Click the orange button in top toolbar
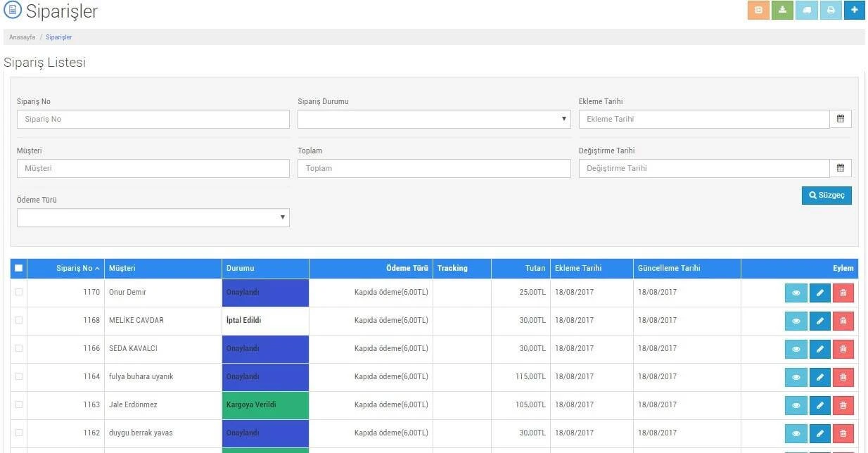868x453 pixels. 758,11
